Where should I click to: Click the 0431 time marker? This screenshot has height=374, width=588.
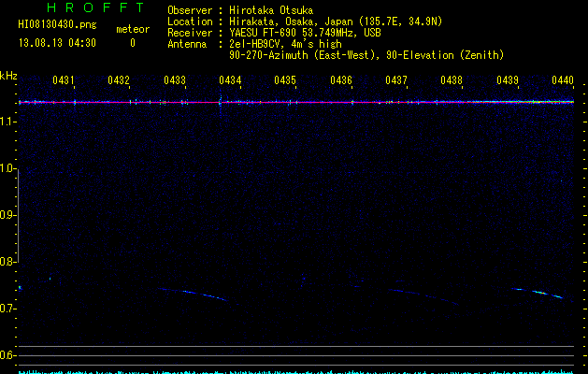[x=63, y=80]
